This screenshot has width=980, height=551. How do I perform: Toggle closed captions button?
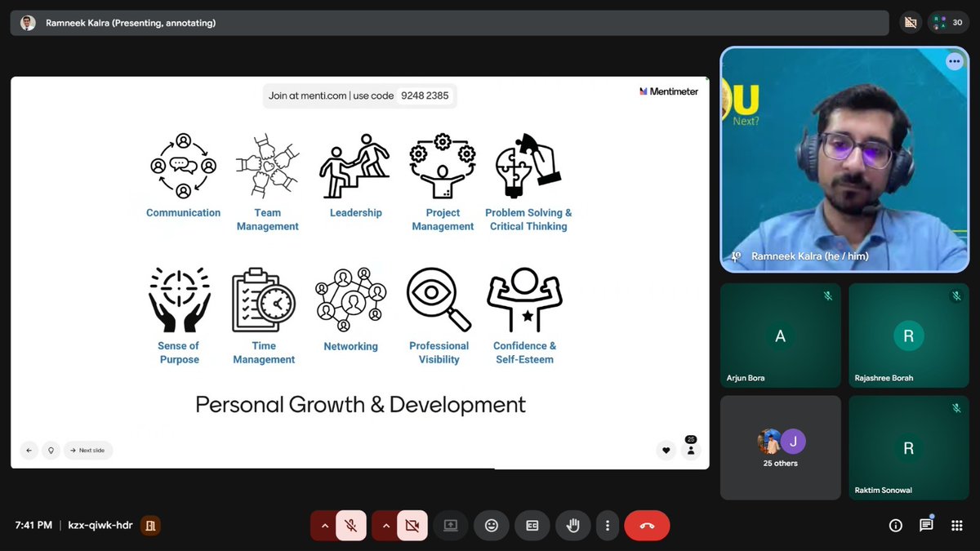coord(532,526)
